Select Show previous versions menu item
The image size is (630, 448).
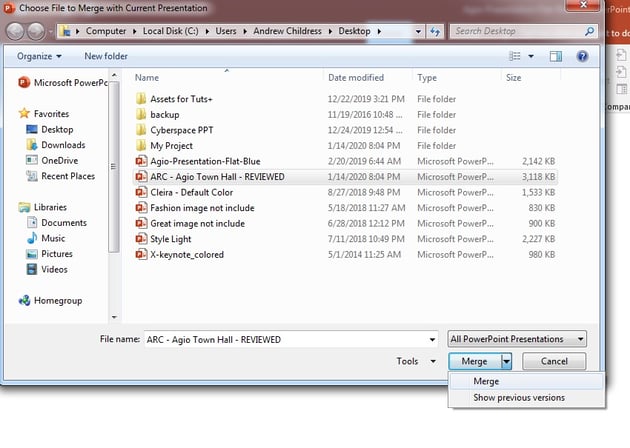(519, 397)
